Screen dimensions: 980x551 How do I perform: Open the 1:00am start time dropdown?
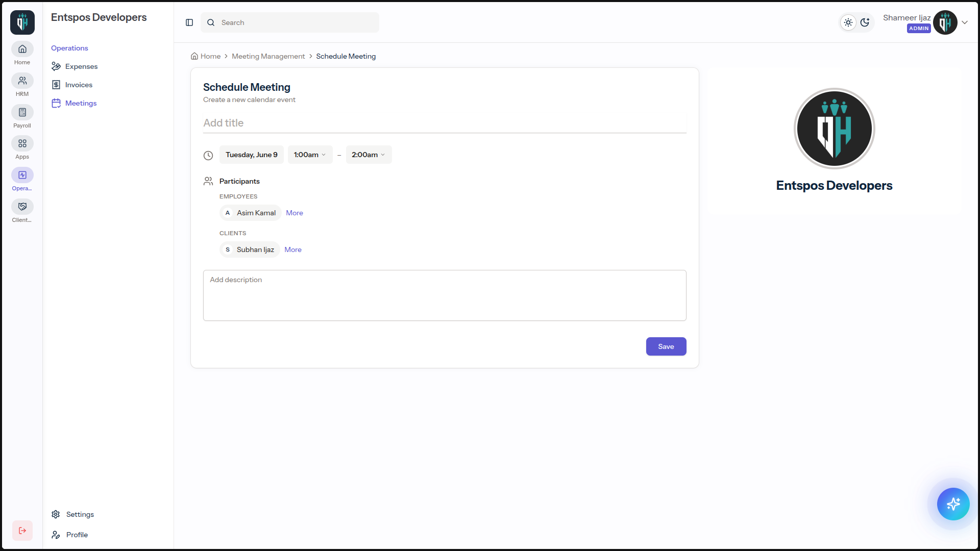310,155
